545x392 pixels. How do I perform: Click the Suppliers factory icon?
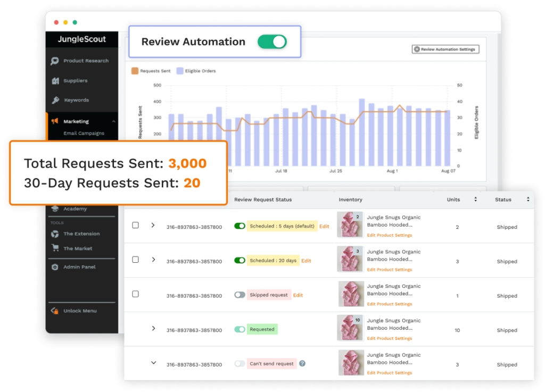tap(55, 80)
